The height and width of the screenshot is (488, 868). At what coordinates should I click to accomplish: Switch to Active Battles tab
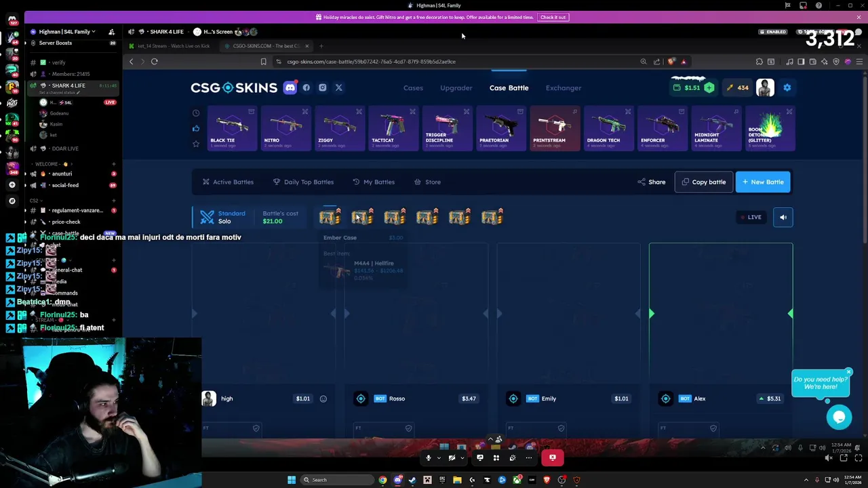point(228,182)
